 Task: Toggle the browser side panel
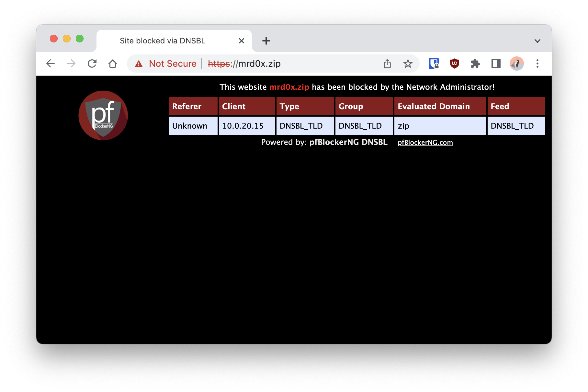click(x=496, y=63)
